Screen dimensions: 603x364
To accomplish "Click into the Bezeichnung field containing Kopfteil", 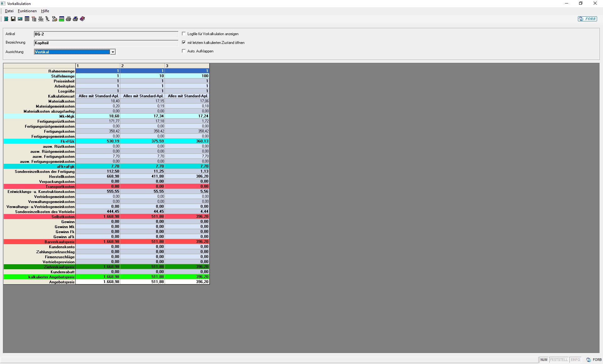I will [106, 43].
